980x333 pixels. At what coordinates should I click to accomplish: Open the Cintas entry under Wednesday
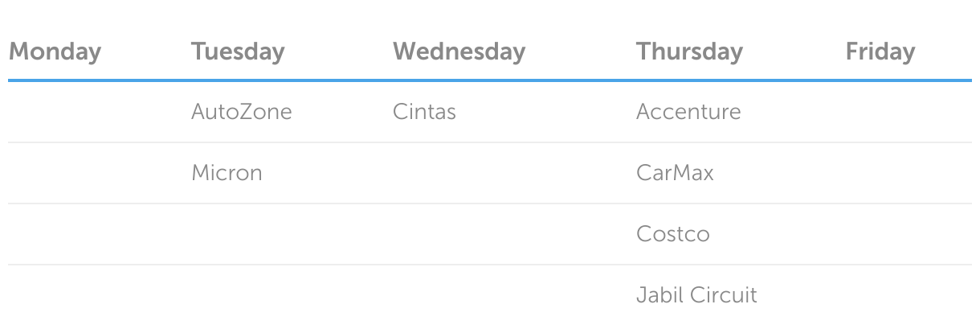coord(424,112)
